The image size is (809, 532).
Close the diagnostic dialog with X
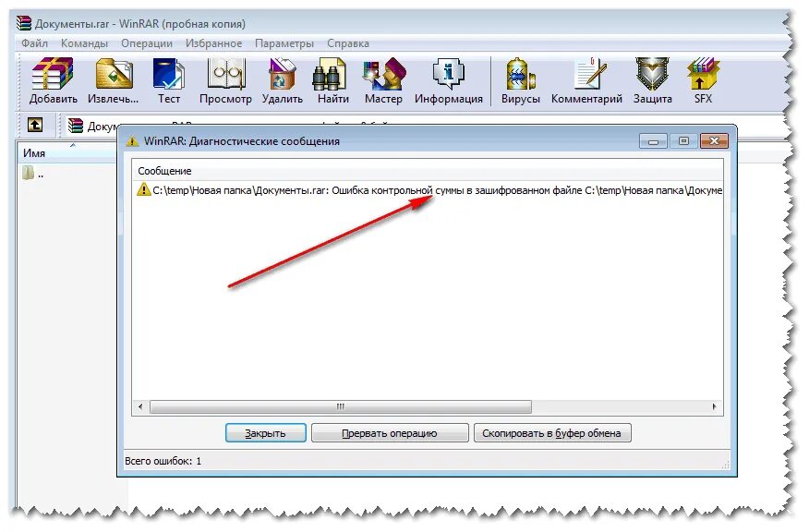click(x=714, y=141)
